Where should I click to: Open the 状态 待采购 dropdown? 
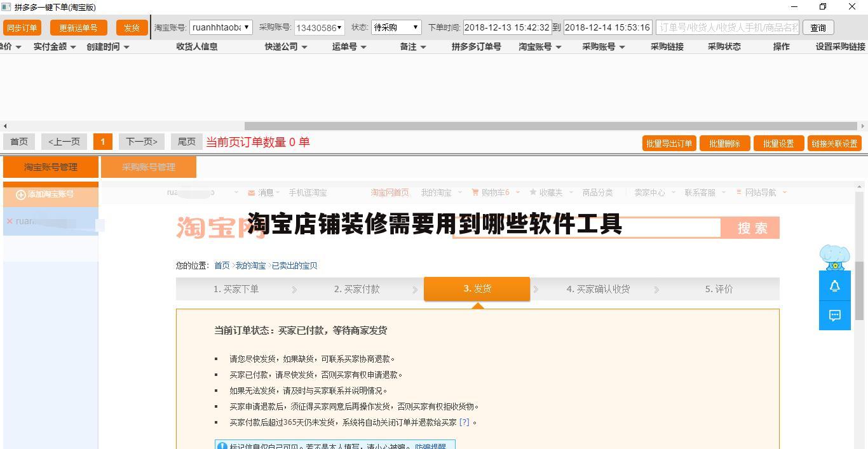pos(397,27)
